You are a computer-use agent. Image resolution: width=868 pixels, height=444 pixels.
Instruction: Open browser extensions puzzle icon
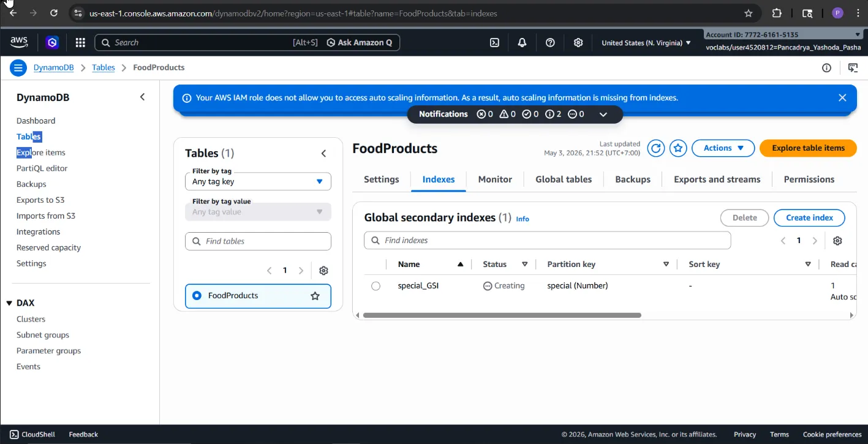point(777,13)
